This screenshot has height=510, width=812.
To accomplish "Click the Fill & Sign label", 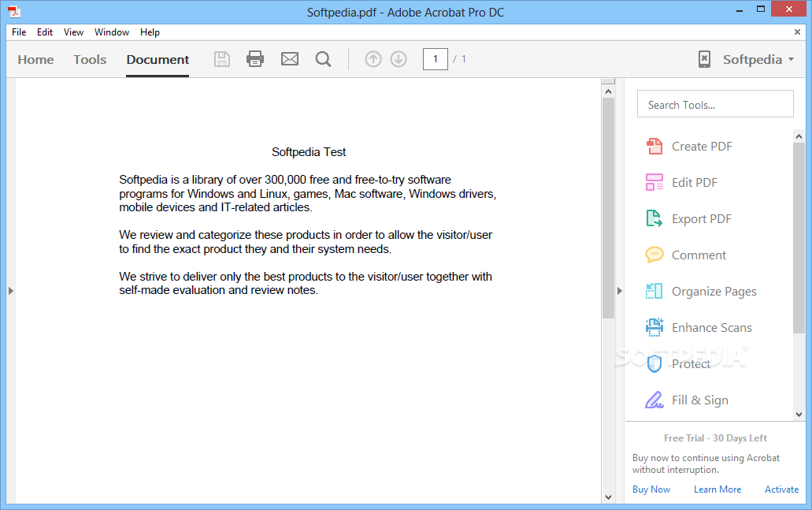I will pyautogui.click(x=699, y=400).
